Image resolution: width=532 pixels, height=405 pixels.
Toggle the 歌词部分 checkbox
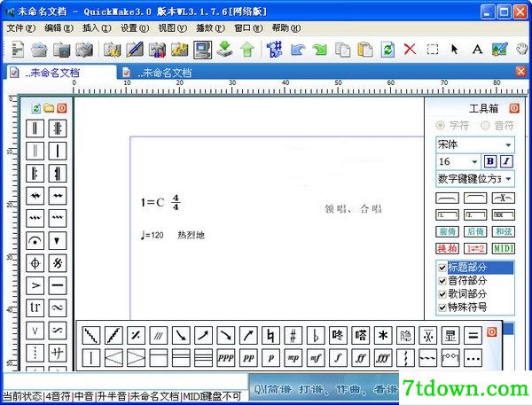tap(442, 294)
